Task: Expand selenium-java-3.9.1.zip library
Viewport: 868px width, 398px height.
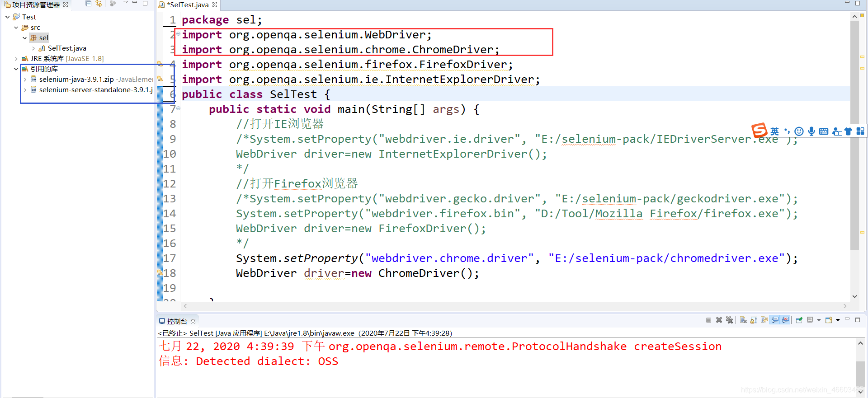Action: pos(24,80)
